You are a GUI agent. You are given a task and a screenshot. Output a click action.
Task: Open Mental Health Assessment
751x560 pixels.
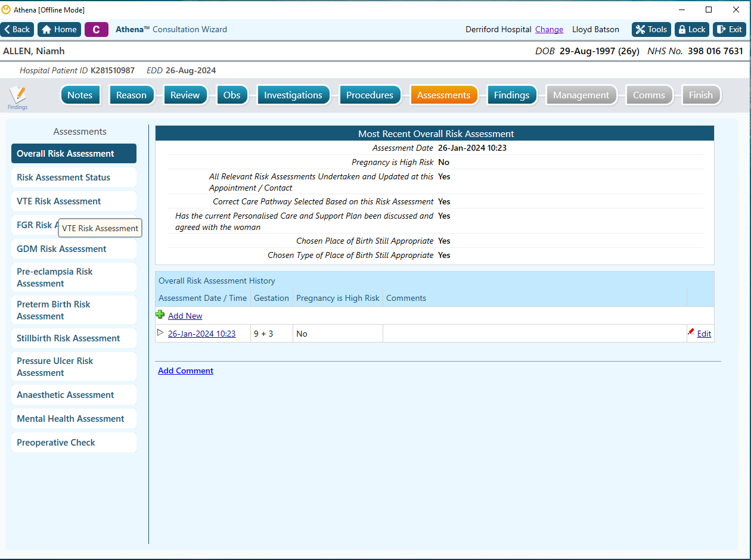74,419
